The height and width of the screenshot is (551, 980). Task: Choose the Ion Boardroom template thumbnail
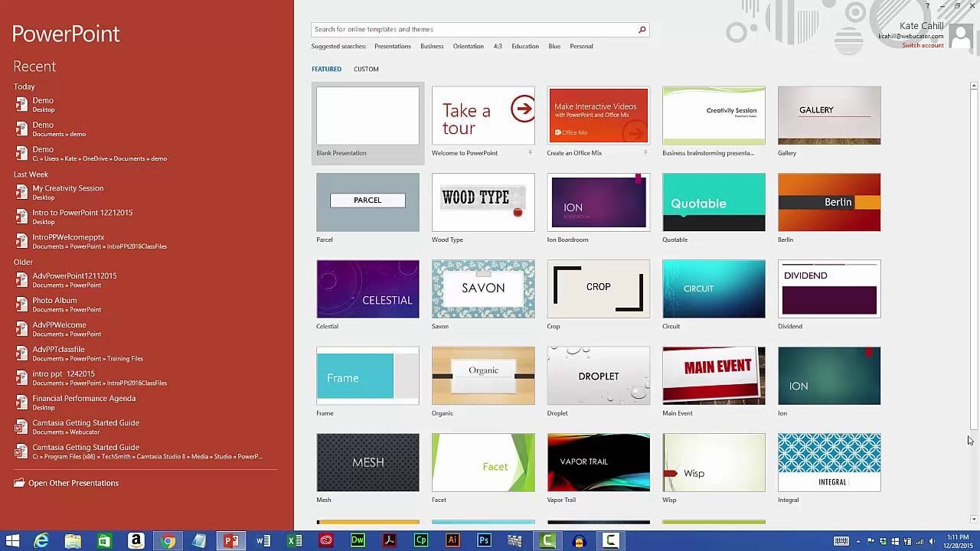(x=598, y=202)
